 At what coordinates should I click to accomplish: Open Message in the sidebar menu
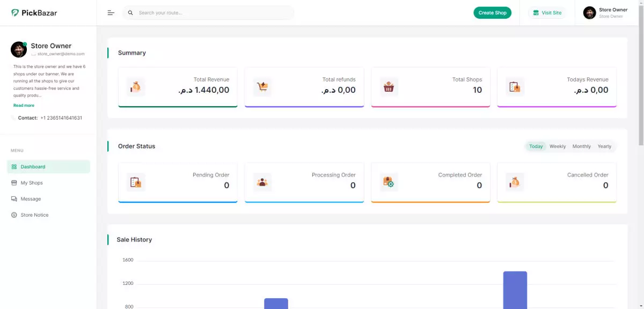(49, 199)
